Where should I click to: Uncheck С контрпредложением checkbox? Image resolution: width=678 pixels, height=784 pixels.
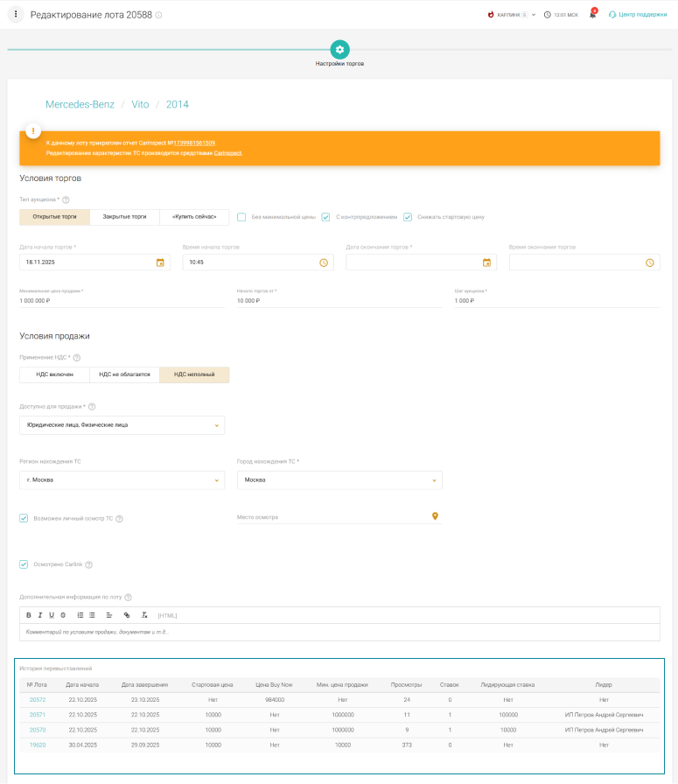point(325,217)
